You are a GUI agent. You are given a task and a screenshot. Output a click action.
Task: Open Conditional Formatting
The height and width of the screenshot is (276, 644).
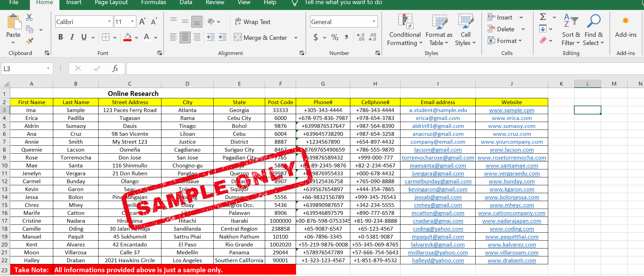pyautogui.click(x=405, y=30)
